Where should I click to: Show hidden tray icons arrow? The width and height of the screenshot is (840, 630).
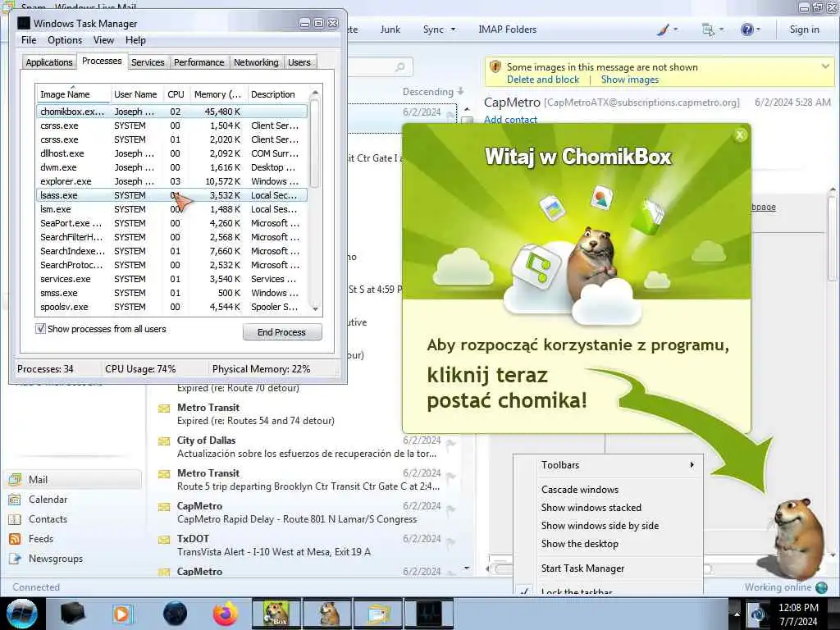(737, 614)
